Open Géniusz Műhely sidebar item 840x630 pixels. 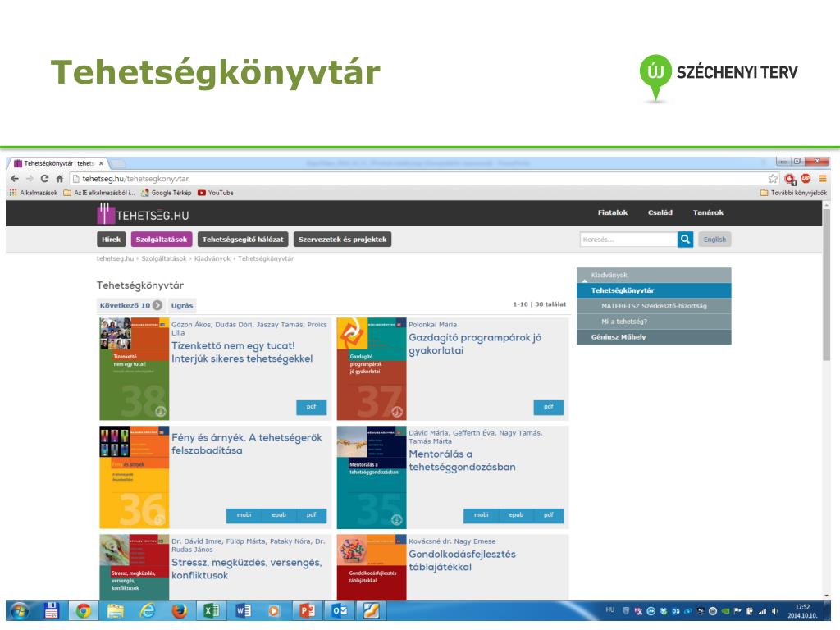pos(654,337)
